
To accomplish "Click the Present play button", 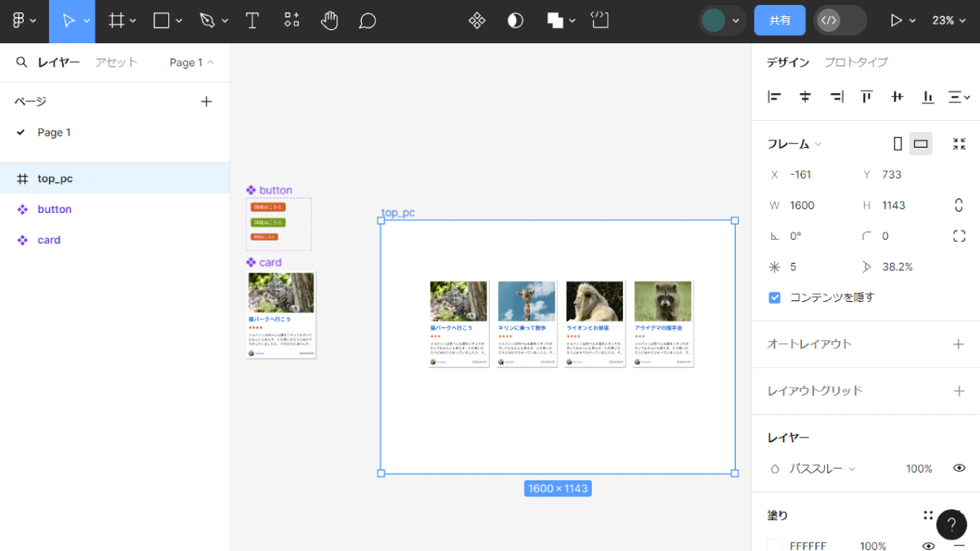I will click(897, 20).
